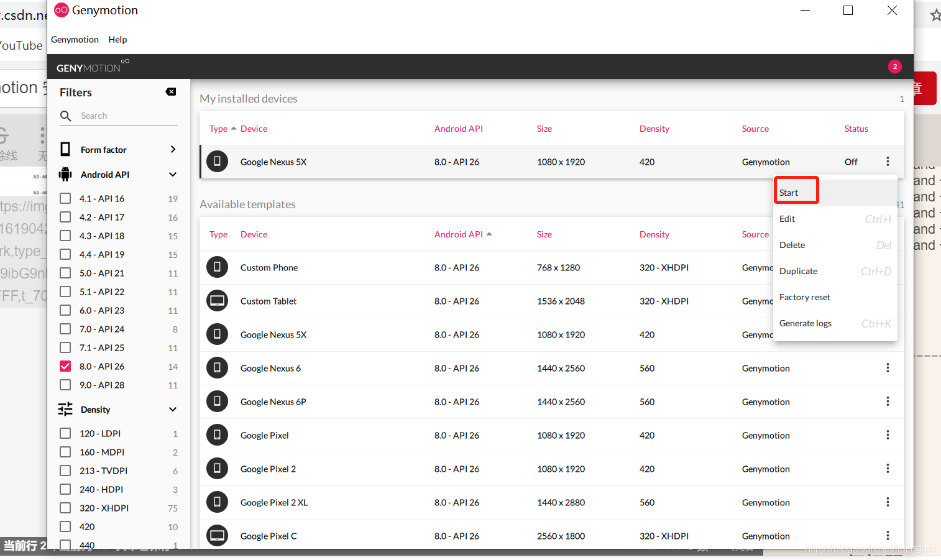Screen dimensions: 941x560
Task: Sort installed devices by Density column
Action: click(654, 129)
